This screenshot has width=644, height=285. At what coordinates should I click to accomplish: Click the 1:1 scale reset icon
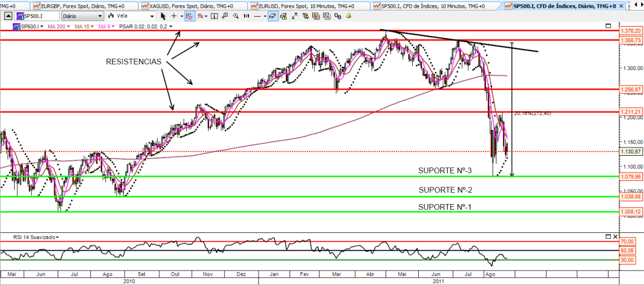point(246,16)
